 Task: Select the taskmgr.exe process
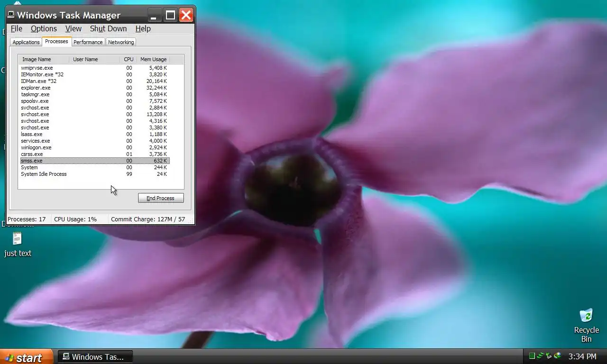[x=94, y=94]
